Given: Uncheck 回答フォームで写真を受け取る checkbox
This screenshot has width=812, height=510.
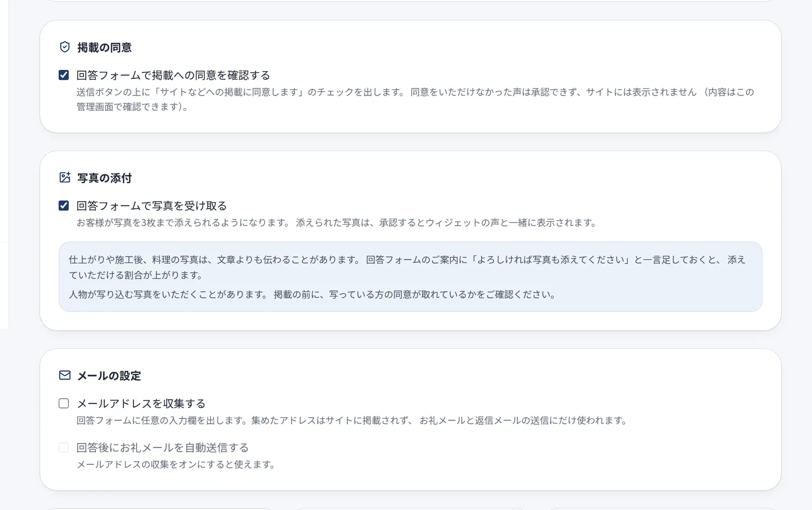Looking at the screenshot, I should click(63, 206).
